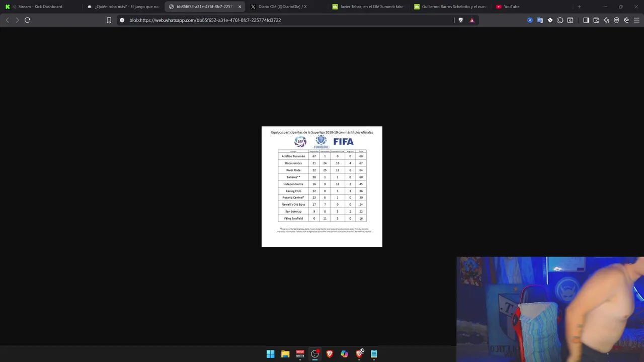Open the Brave Wallet icon
Viewport: 644px width, 362px height.
(596, 20)
